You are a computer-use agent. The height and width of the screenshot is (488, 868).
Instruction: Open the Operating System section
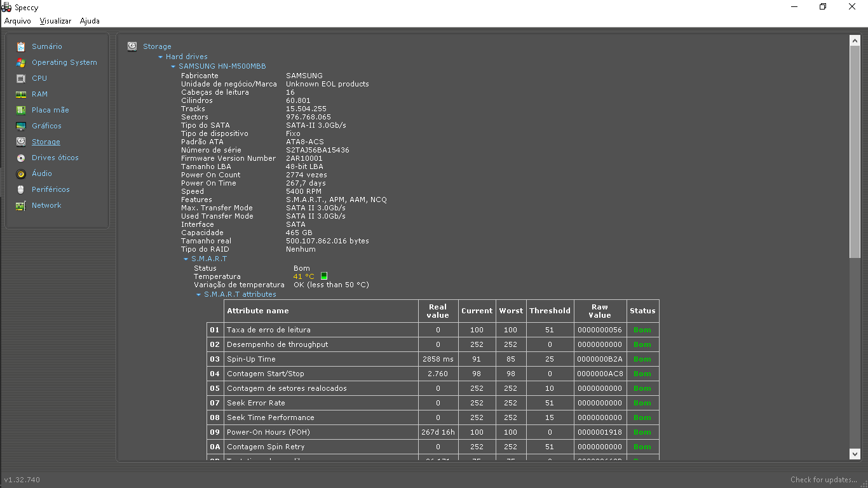[64, 62]
